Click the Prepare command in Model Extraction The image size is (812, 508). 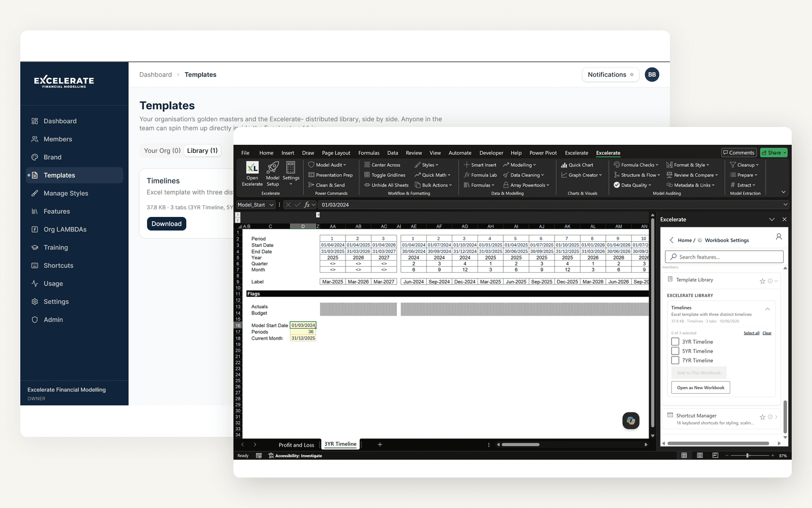[743, 175]
